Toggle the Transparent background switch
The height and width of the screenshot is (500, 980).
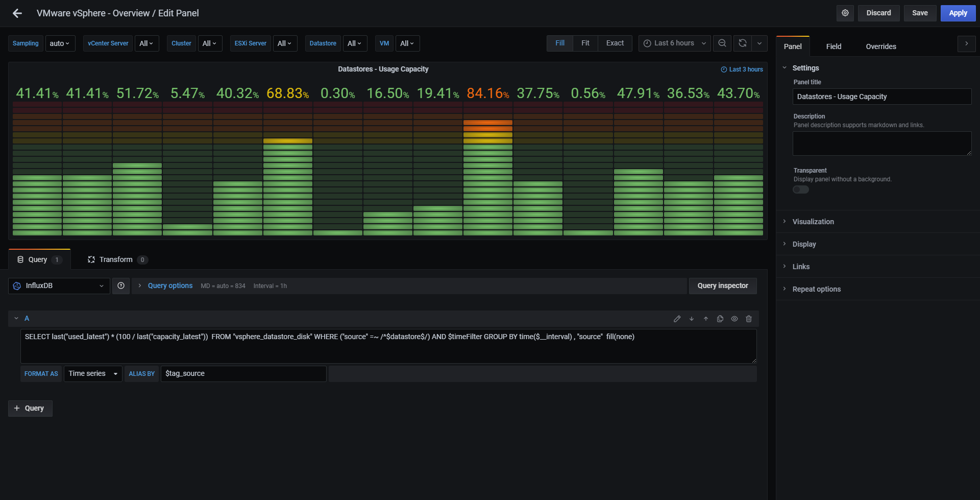[x=801, y=190]
